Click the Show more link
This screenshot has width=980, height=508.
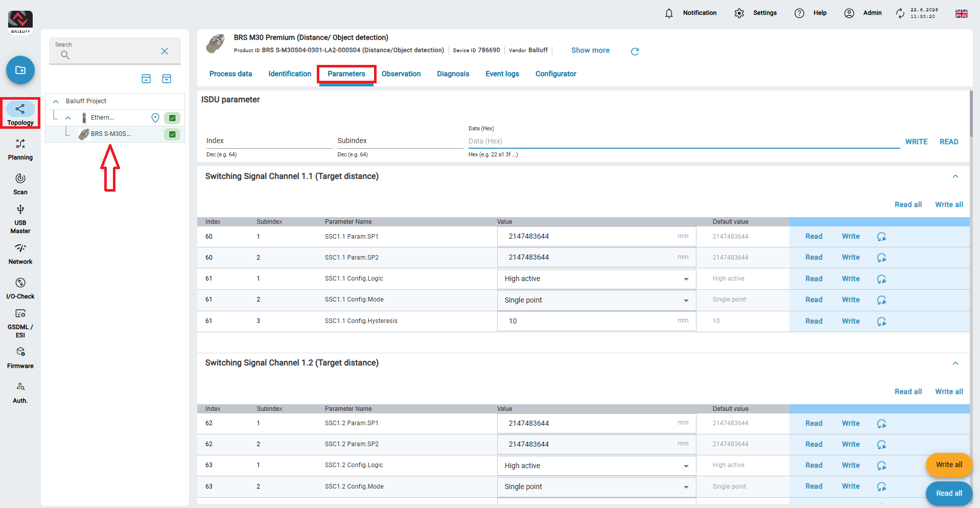coord(590,50)
